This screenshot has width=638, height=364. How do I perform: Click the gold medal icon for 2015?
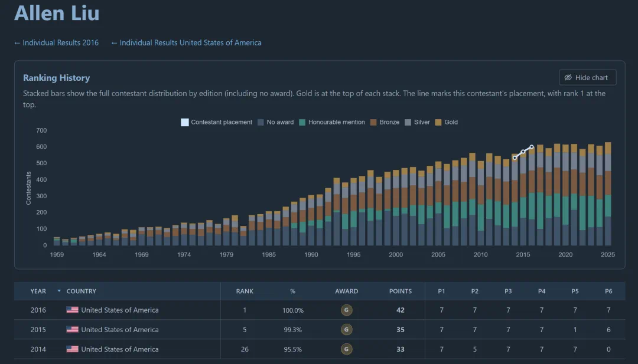pos(346,329)
